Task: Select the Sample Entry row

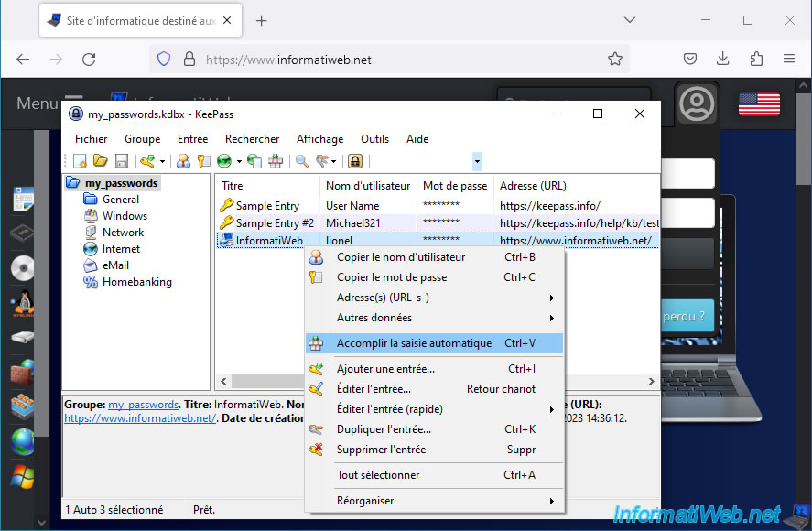Action: click(438, 206)
